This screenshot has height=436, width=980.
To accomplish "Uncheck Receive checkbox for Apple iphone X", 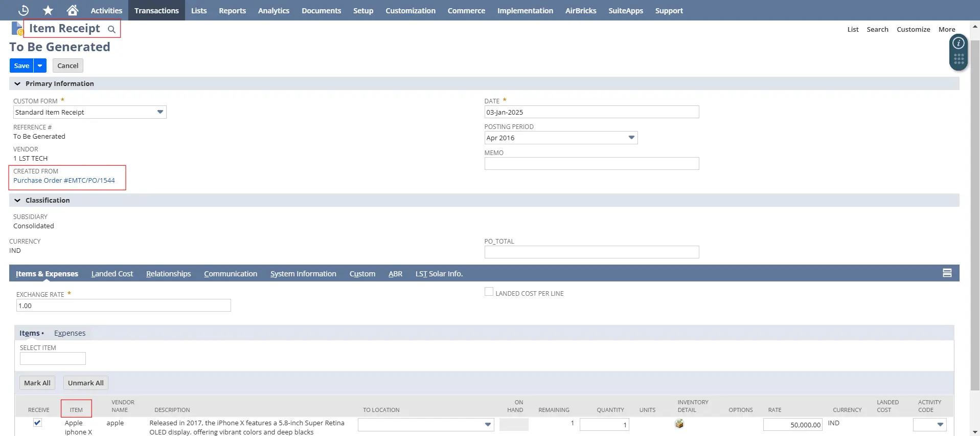I will tap(37, 423).
